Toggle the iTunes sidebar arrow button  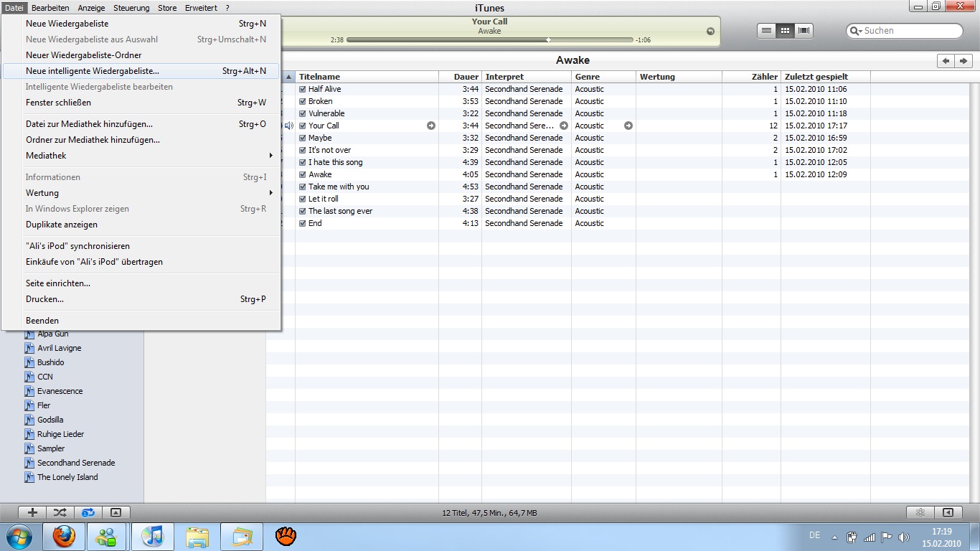948,512
